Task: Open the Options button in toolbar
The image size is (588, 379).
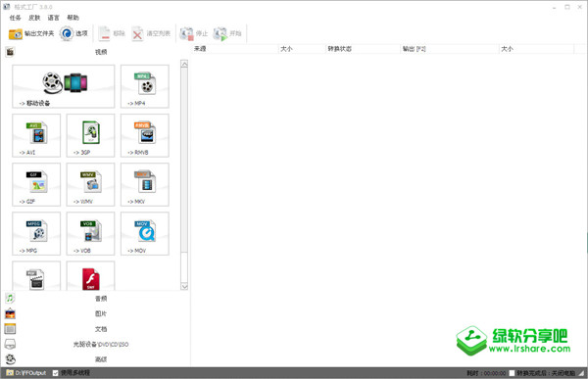Action: (73, 33)
